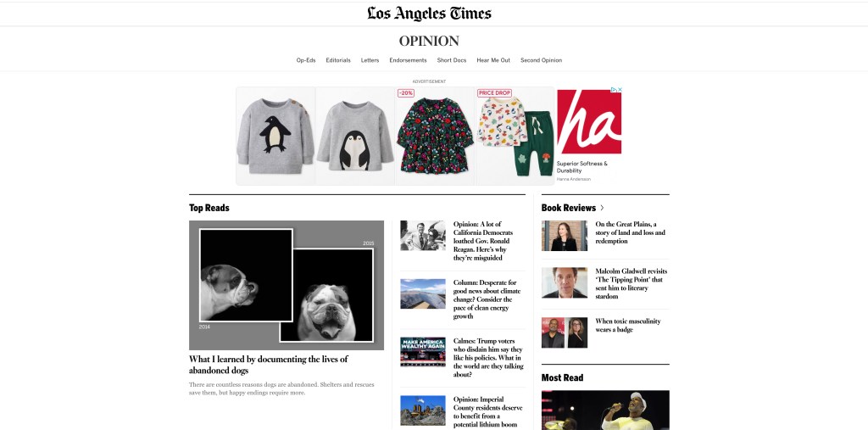Click the Los Angeles Times logo

tap(429, 14)
